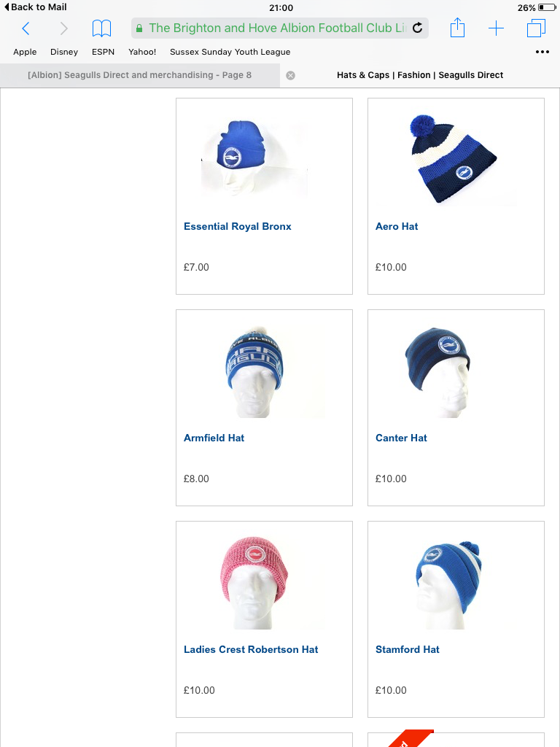View Stamford Hat product image
The height and width of the screenshot is (747, 560).
448,584
